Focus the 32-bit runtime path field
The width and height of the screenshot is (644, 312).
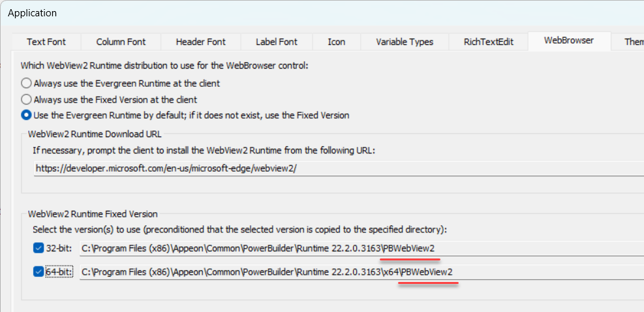point(359,248)
